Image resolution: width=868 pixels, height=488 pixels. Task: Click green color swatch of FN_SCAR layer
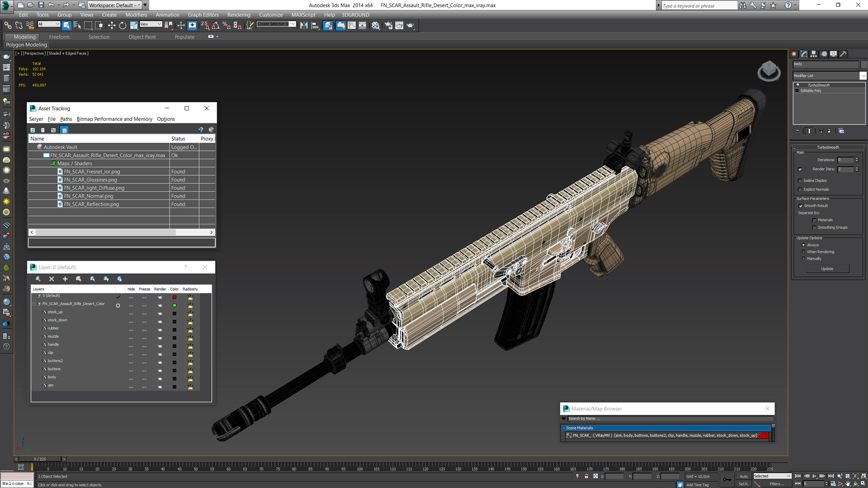point(175,305)
